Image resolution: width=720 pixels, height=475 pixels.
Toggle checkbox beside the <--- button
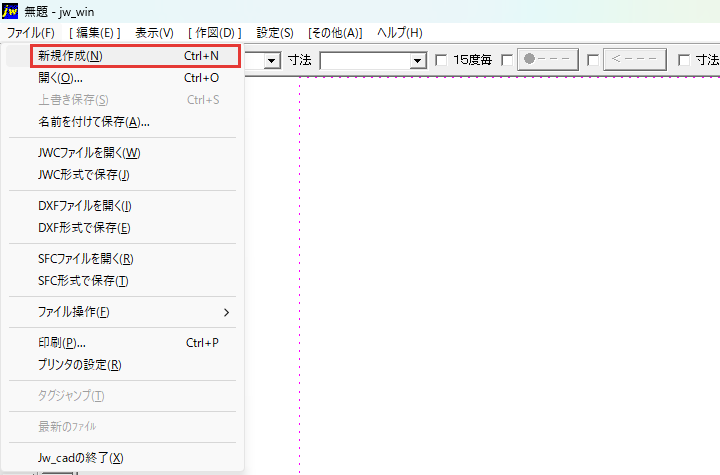coord(593,60)
